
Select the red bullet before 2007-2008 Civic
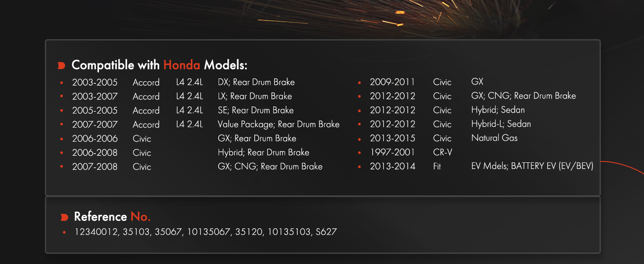click(x=62, y=167)
